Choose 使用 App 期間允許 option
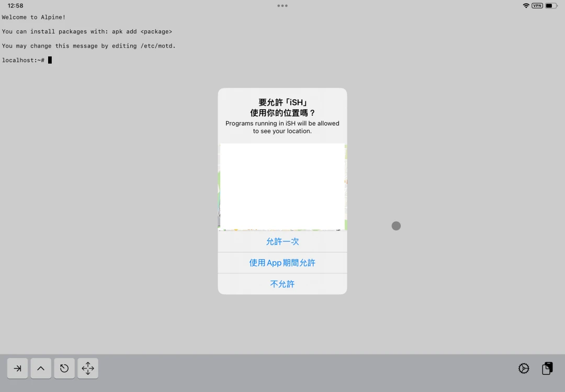565x392 pixels. tap(282, 263)
